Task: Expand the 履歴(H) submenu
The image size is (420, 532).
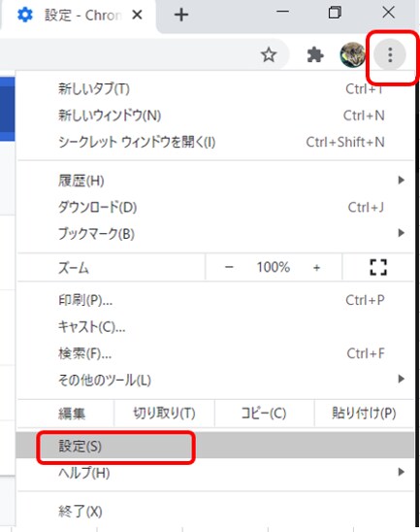Action: pos(215,181)
